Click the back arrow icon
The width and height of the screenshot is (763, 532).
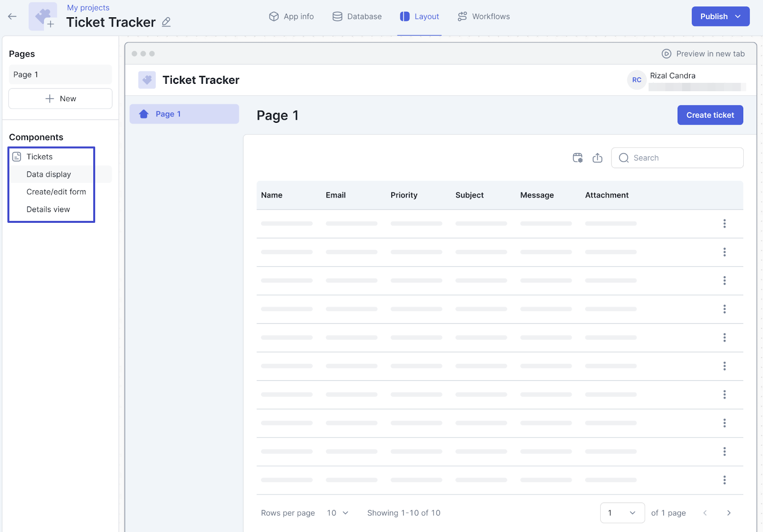click(12, 16)
